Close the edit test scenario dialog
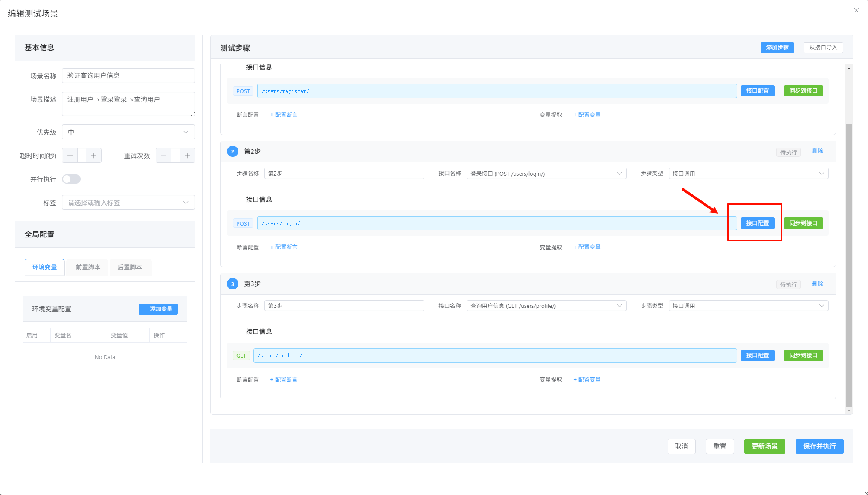The width and height of the screenshot is (868, 495). 856,10
